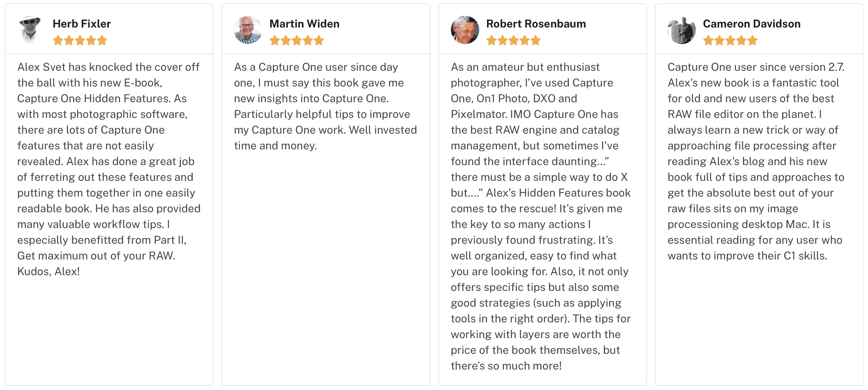Click the Martin Widen reviewer name
The height and width of the screenshot is (390, 868).
(x=305, y=24)
